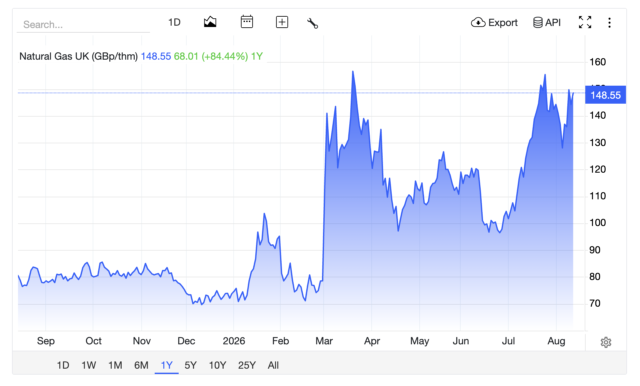Open the 1D interval dropdown in toolbar
The width and height of the screenshot is (640, 386).
174,22
